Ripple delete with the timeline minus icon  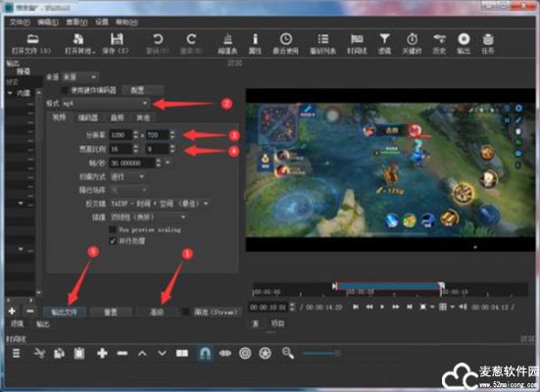point(123,353)
